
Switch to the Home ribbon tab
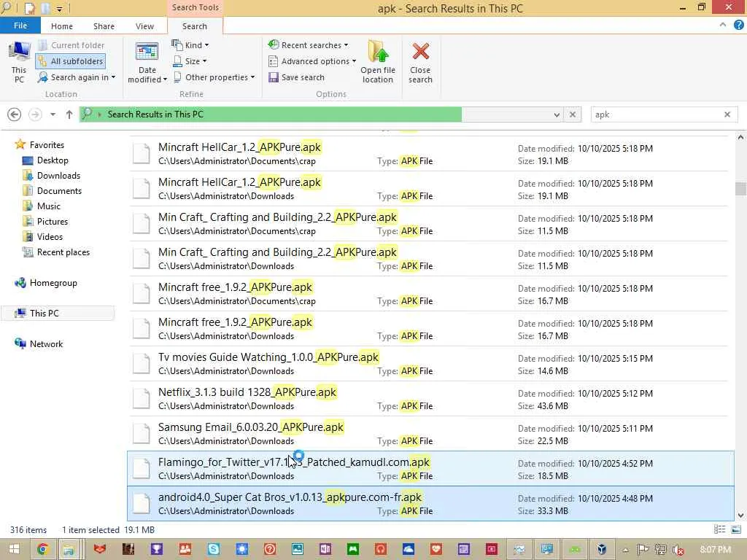(x=62, y=26)
